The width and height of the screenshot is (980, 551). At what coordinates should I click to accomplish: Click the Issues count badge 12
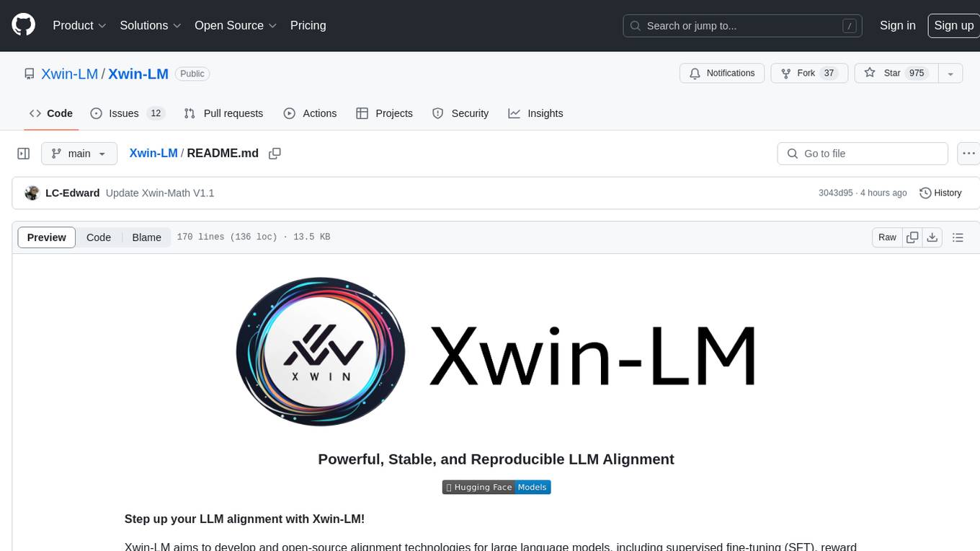coord(156,113)
